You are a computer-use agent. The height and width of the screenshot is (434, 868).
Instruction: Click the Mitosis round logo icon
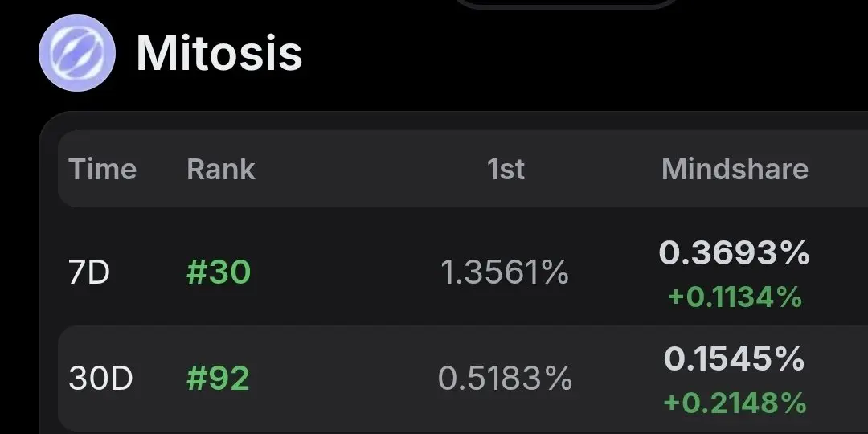[77, 52]
